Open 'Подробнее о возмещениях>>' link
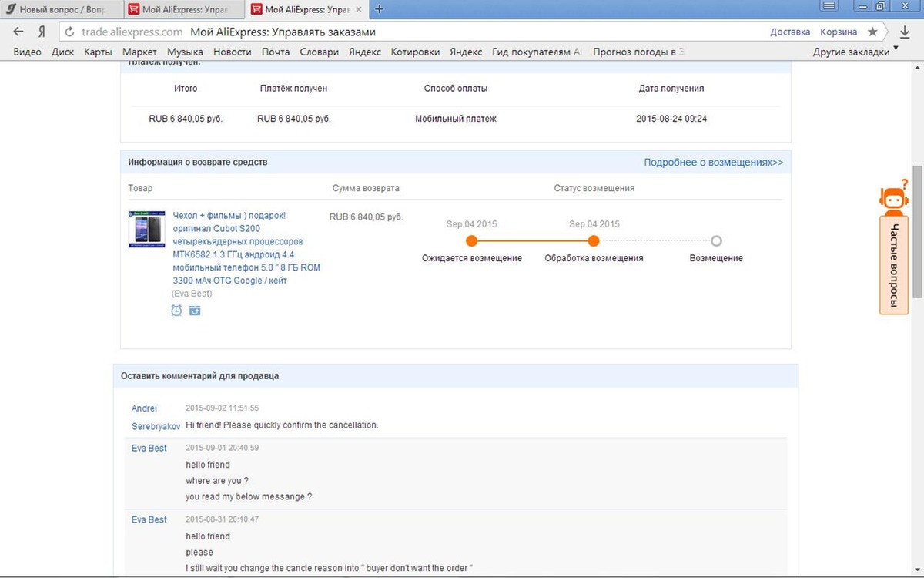Viewport: 924px width, 578px height. [x=714, y=163]
